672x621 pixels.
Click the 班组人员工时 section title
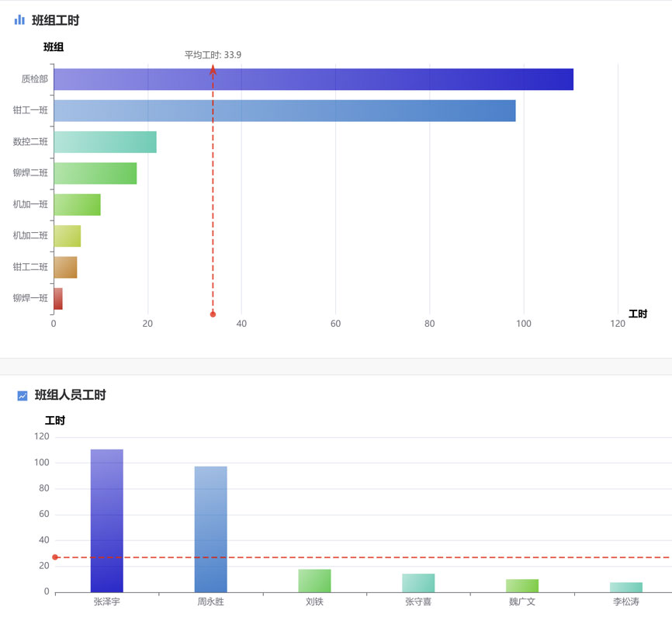(x=70, y=395)
